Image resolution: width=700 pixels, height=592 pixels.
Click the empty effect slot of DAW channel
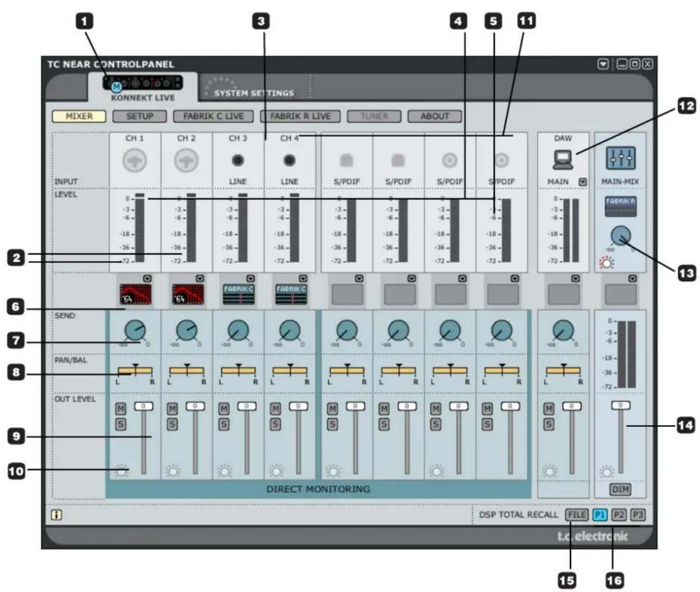tap(563, 294)
